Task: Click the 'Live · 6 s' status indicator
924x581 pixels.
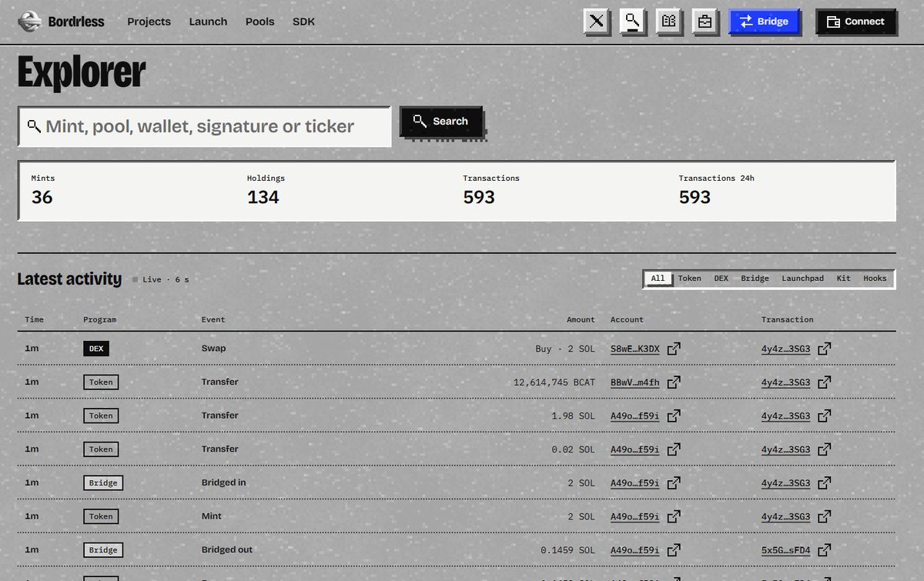Action: (x=161, y=279)
